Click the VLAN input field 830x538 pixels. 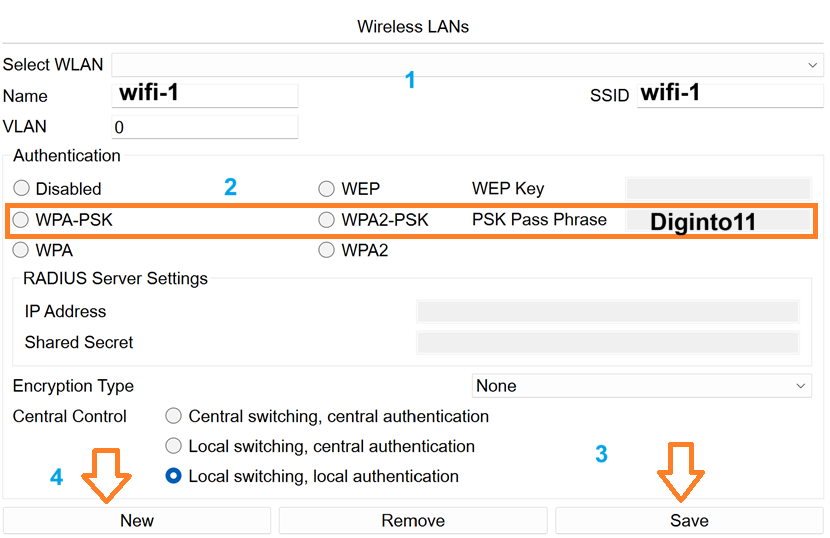pos(205,127)
